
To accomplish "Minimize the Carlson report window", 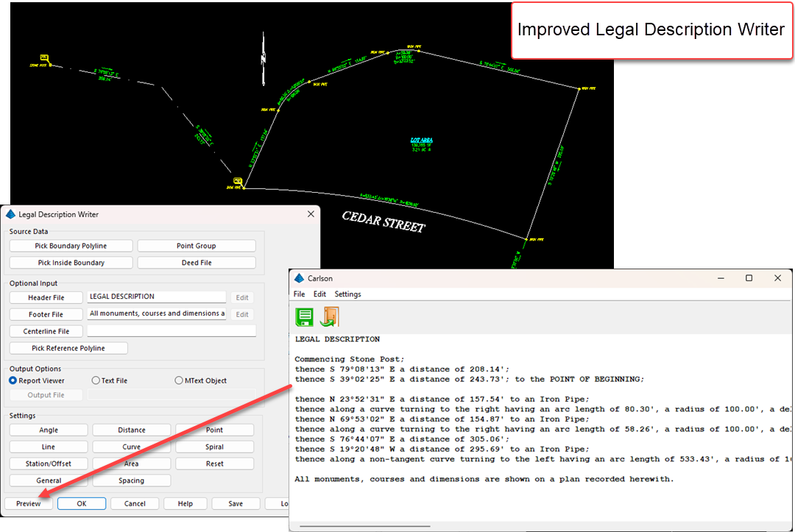I will point(720,278).
